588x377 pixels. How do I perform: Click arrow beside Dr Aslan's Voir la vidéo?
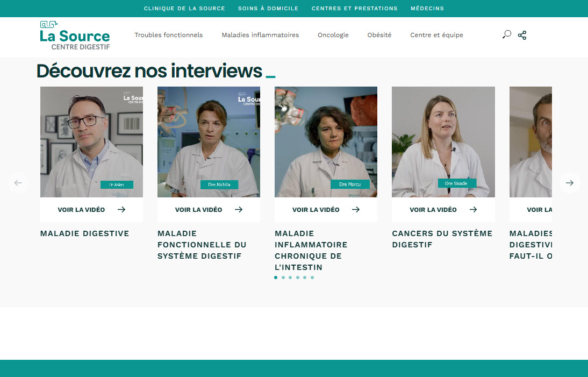click(121, 209)
